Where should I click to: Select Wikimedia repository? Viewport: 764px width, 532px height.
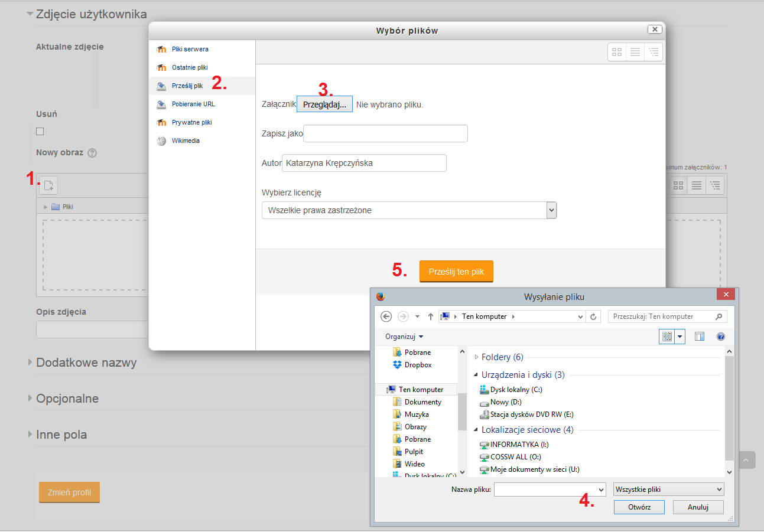tap(202, 141)
